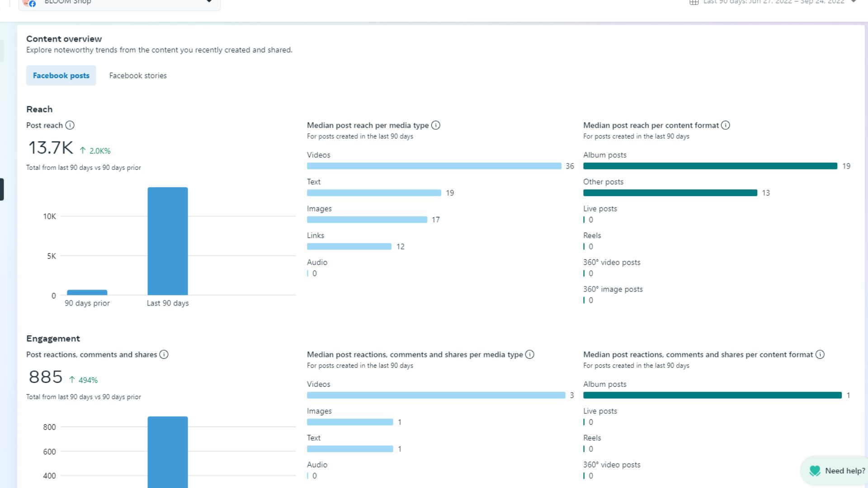
Task: Open info for Median post reach per media type
Action: [435, 125]
